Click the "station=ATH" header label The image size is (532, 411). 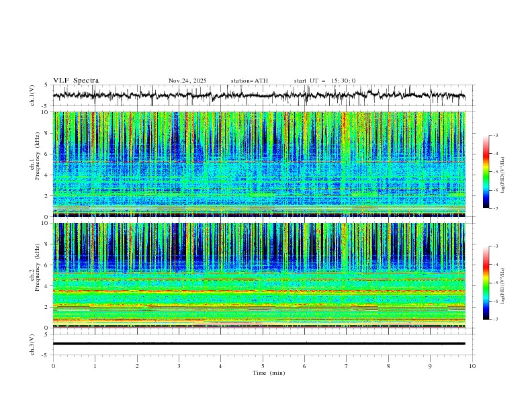click(249, 81)
